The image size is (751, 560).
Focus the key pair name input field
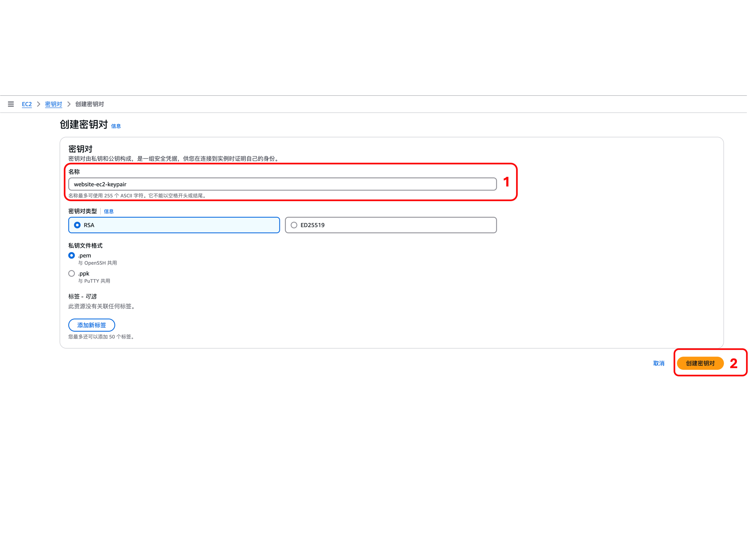(282, 184)
